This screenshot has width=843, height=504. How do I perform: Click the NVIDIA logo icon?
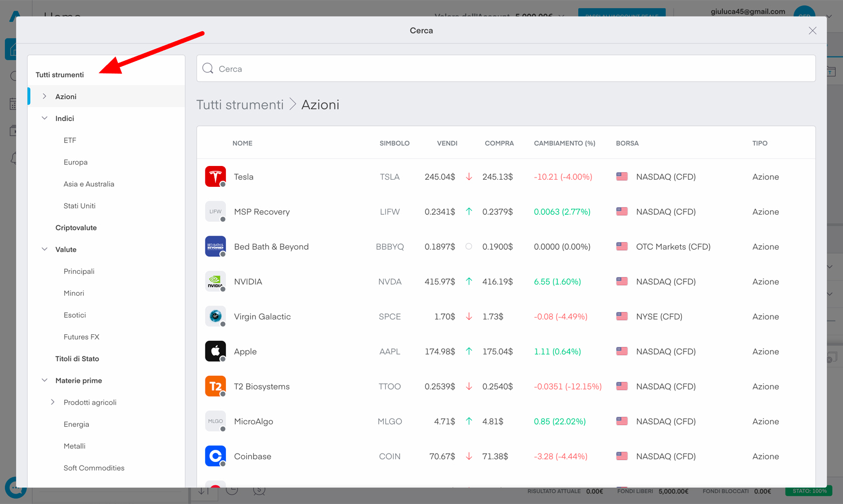[x=215, y=282]
